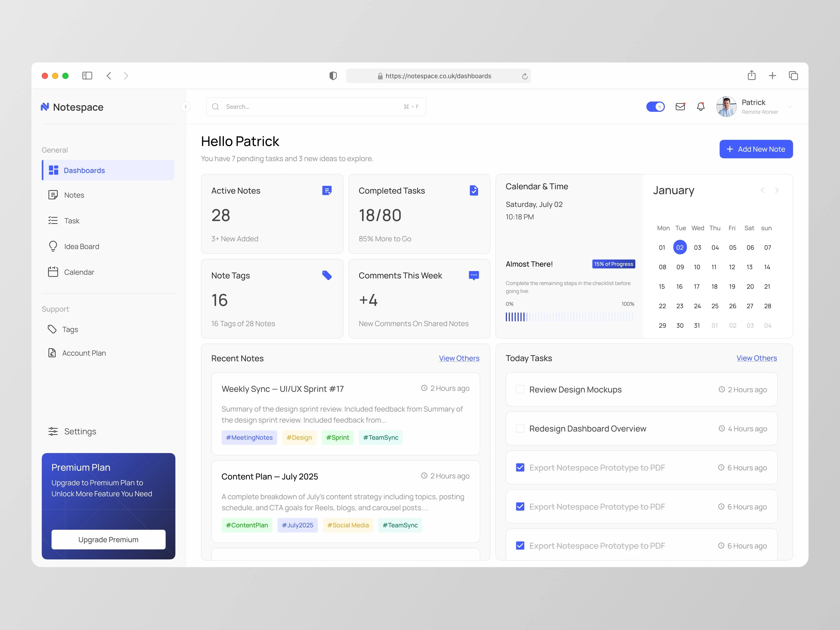
Task: Click the browser sidebar toggle icon
Action: pyautogui.click(x=87, y=76)
